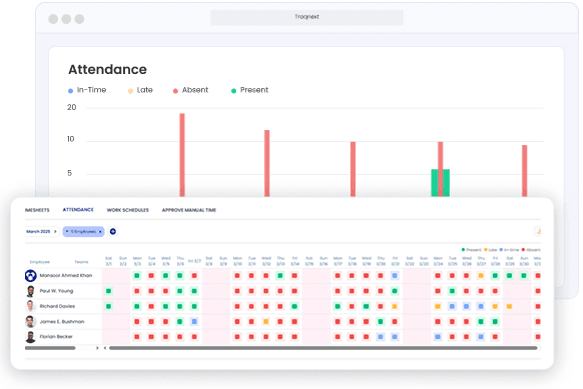Image resolution: width=583 pixels, height=389 pixels.
Task: Click the short scrollbar under the employee names
Action: click(x=50, y=348)
